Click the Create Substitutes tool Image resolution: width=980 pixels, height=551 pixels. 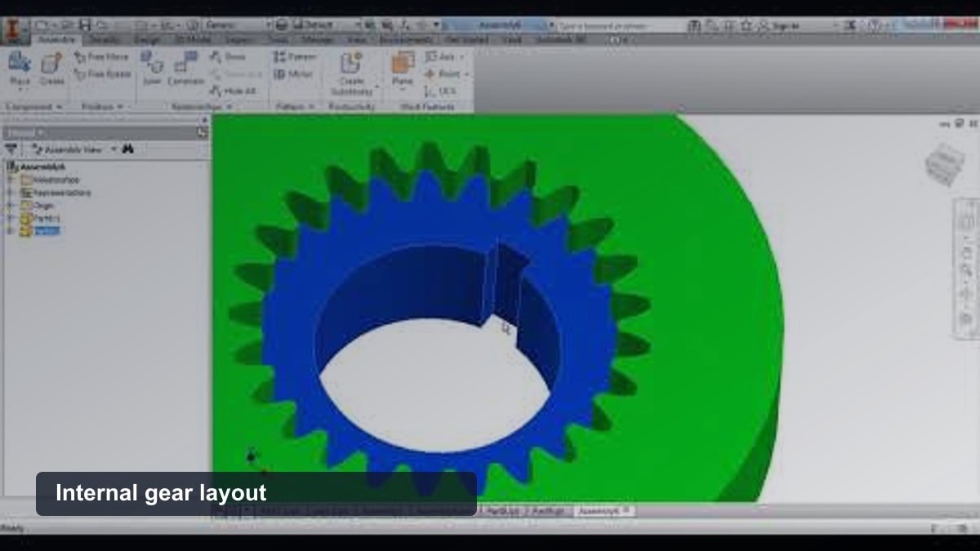click(x=352, y=73)
